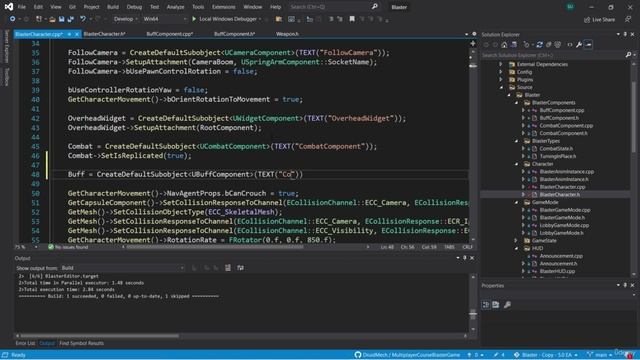Click the Alphabetical sort icon in Properties panel

tap(496, 305)
